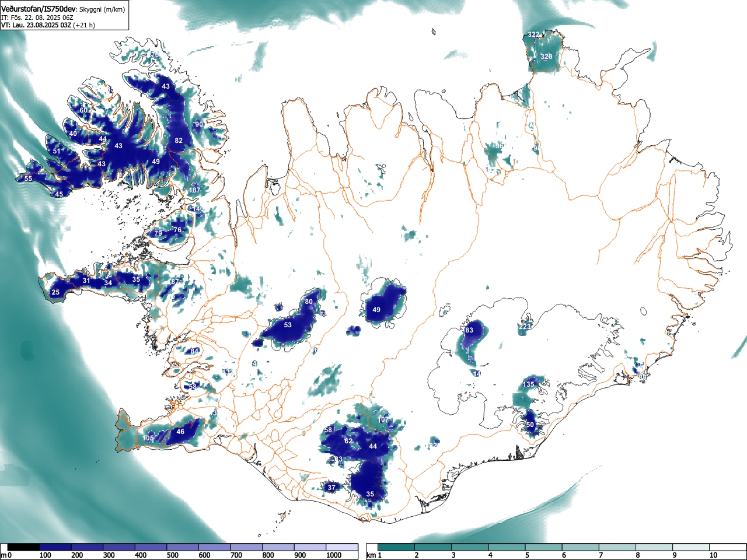Click the value 46 on the map
The image size is (747, 560).
coord(180,432)
